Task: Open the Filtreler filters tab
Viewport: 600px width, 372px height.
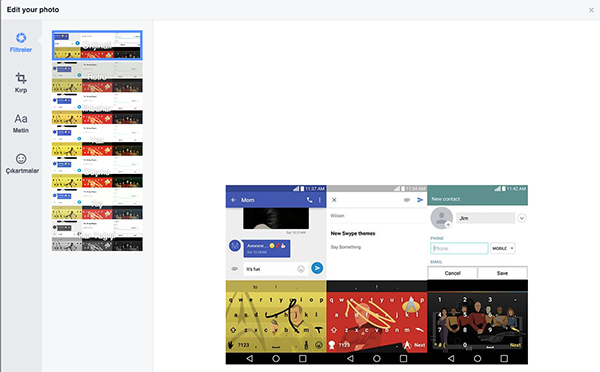Action: point(21,42)
